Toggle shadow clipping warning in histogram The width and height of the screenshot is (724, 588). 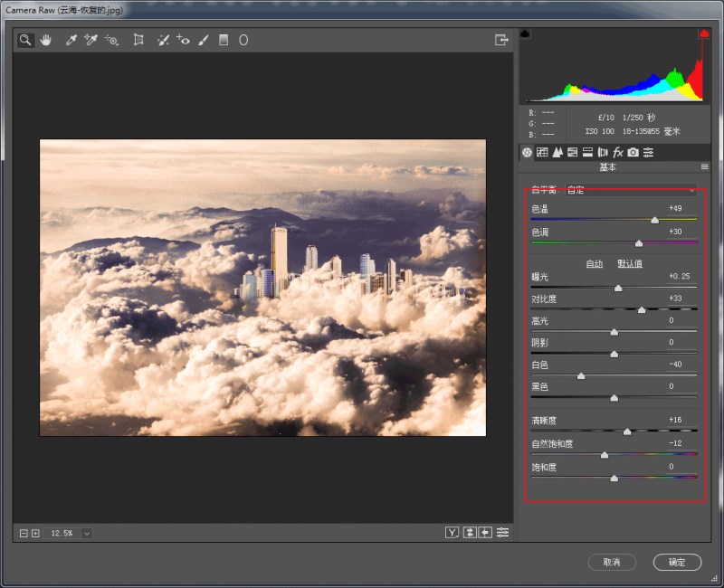(x=527, y=33)
